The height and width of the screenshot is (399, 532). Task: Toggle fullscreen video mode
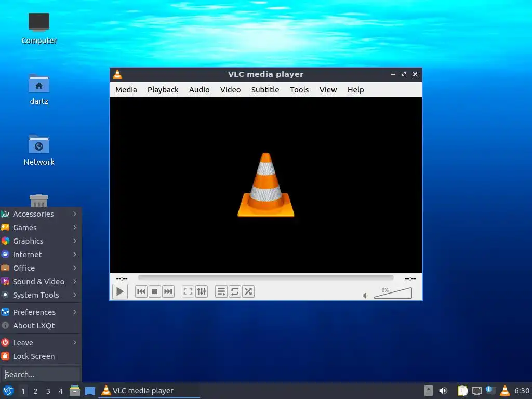pyautogui.click(x=188, y=291)
